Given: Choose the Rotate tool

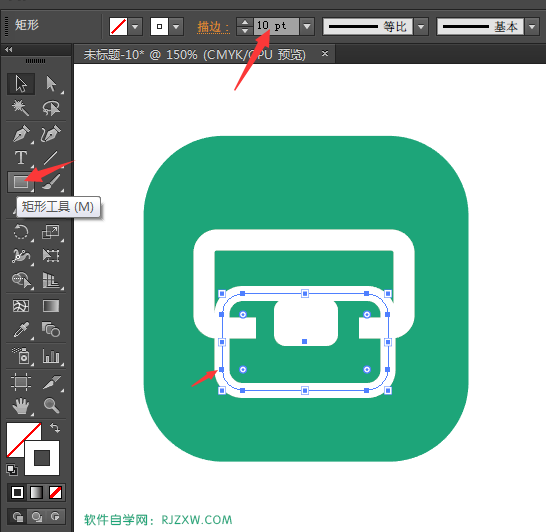Looking at the screenshot, I should (x=21, y=232).
